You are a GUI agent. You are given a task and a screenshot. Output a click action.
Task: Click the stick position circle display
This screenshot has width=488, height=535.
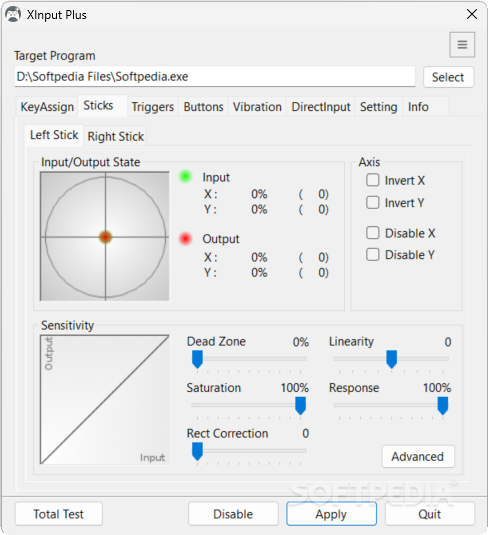[x=105, y=236]
